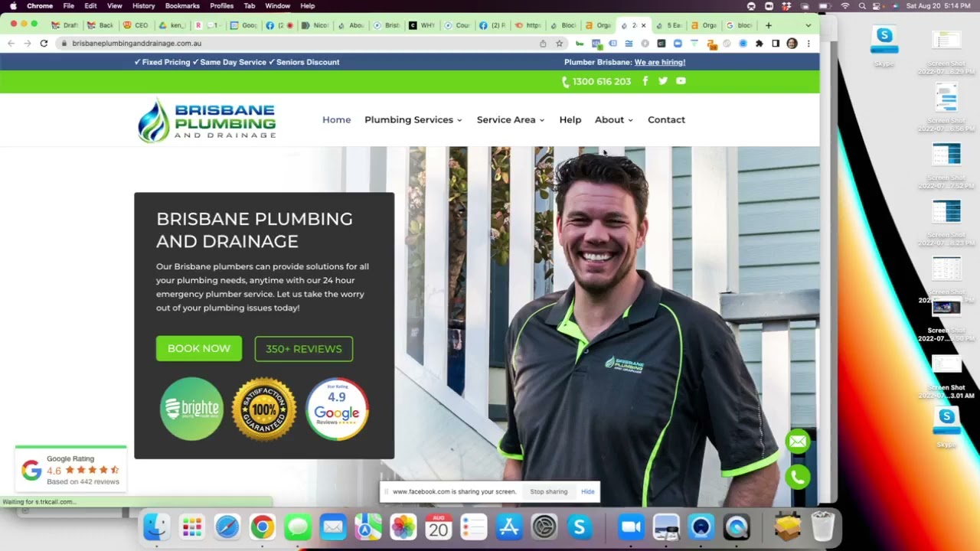
Task: Open the Help nav item
Action: 570,120
